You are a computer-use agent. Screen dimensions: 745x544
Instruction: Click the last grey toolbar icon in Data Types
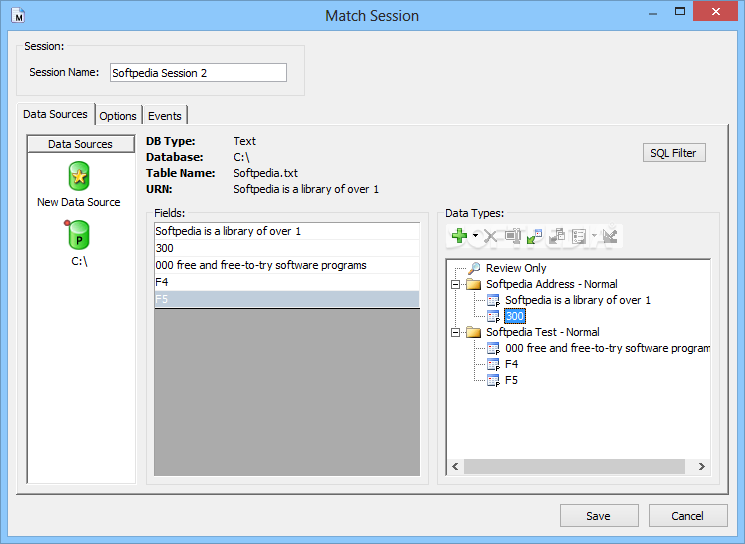610,236
